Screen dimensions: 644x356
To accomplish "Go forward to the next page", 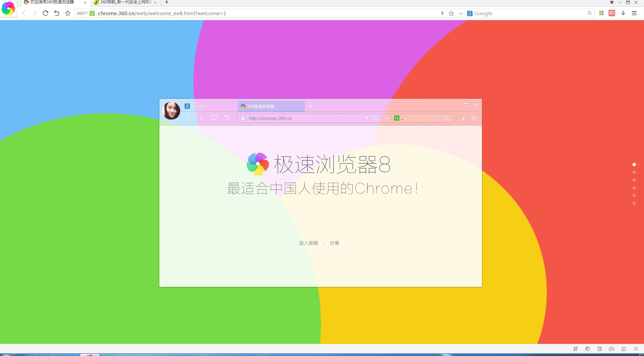I will coord(34,13).
